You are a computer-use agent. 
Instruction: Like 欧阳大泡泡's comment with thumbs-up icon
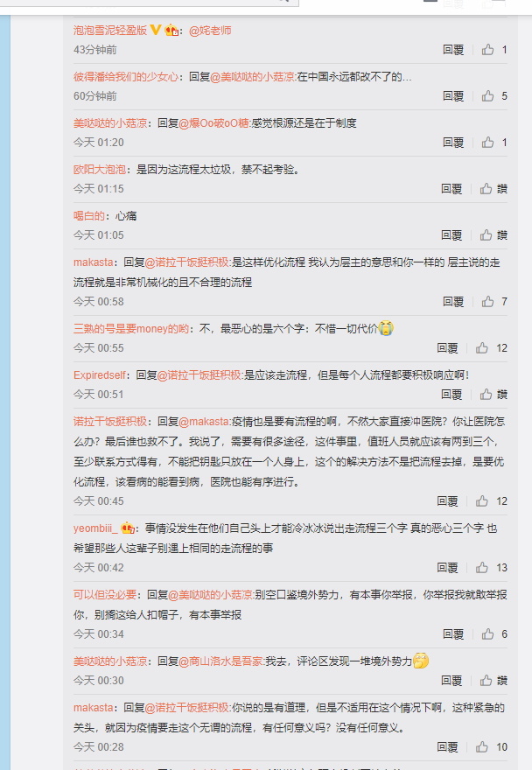pos(486,189)
